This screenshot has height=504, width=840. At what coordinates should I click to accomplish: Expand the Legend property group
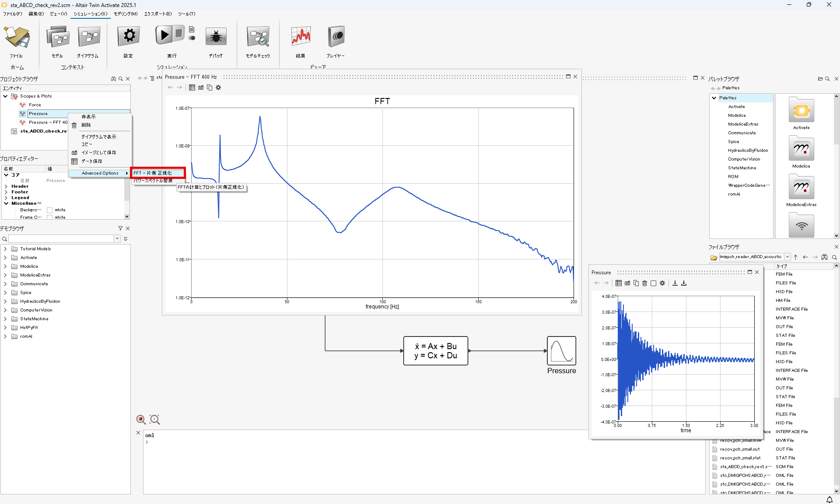(6, 198)
